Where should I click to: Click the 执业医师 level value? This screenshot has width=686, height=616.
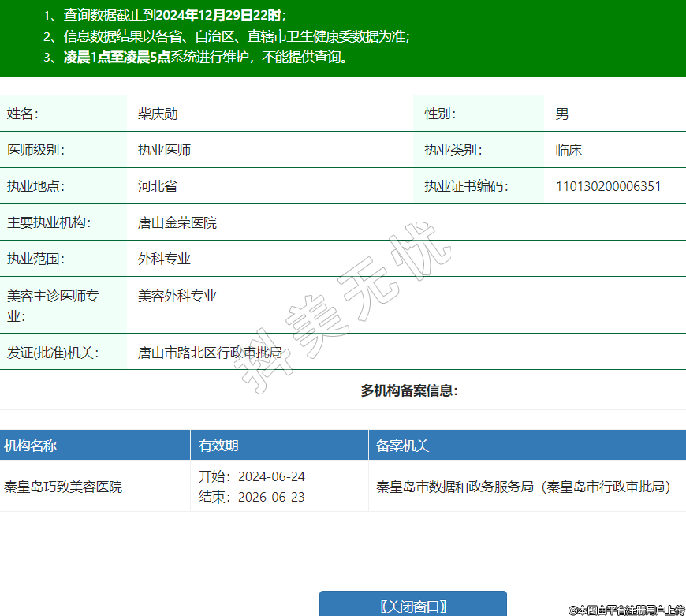pyautogui.click(x=164, y=150)
